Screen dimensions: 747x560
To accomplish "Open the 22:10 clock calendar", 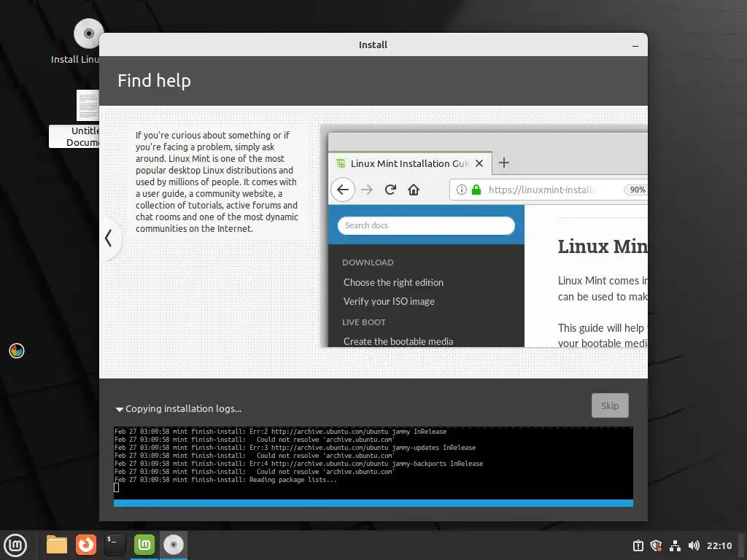I will tap(719, 545).
